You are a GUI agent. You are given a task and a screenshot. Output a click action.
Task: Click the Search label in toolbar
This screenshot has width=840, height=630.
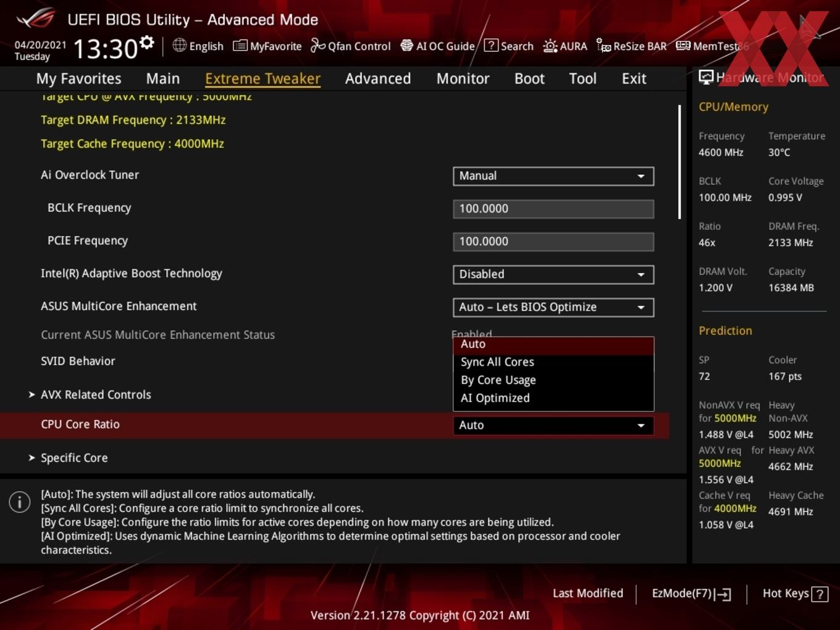tap(517, 46)
